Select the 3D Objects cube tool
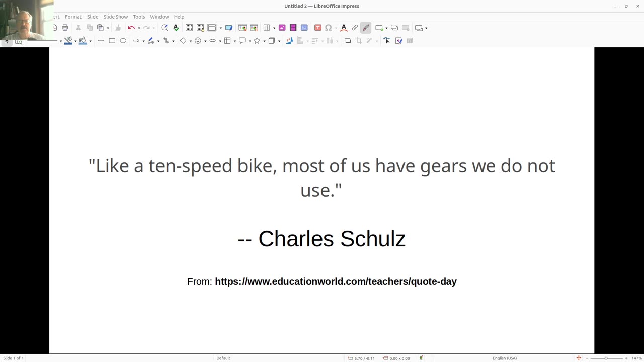644x362 pixels. pos(272,41)
